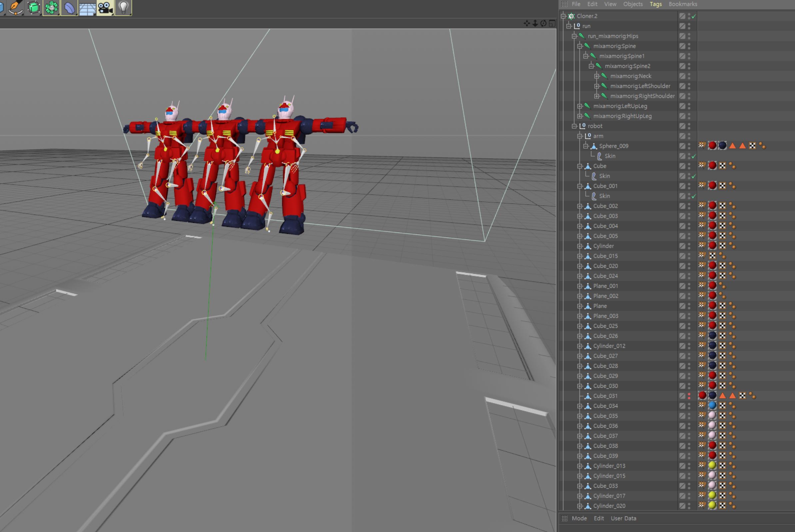Select the vertex tag on Cube row

pyautogui.click(x=733, y=166)
